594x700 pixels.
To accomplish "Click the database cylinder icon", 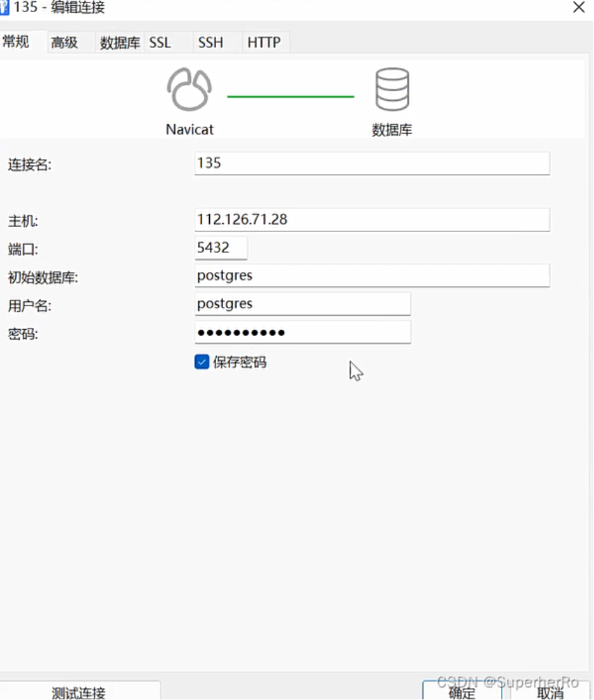I will click(392, 89).
